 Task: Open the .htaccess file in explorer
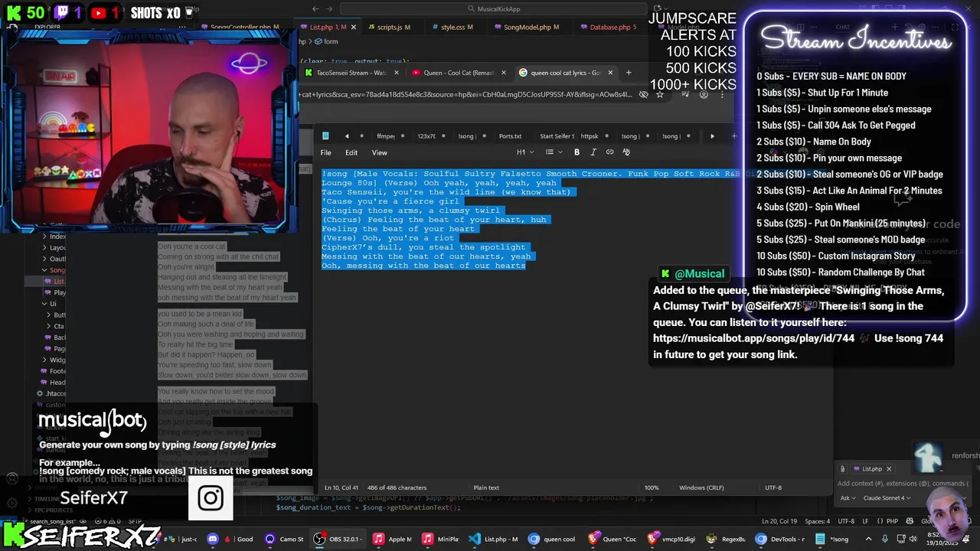(51, 393)
